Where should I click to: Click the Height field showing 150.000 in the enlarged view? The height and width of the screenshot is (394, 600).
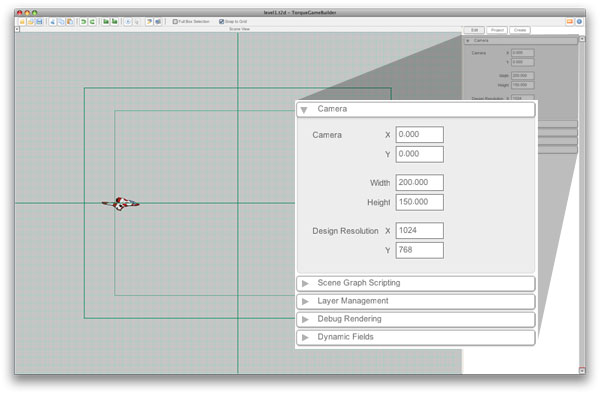click(x=419, y=202)
